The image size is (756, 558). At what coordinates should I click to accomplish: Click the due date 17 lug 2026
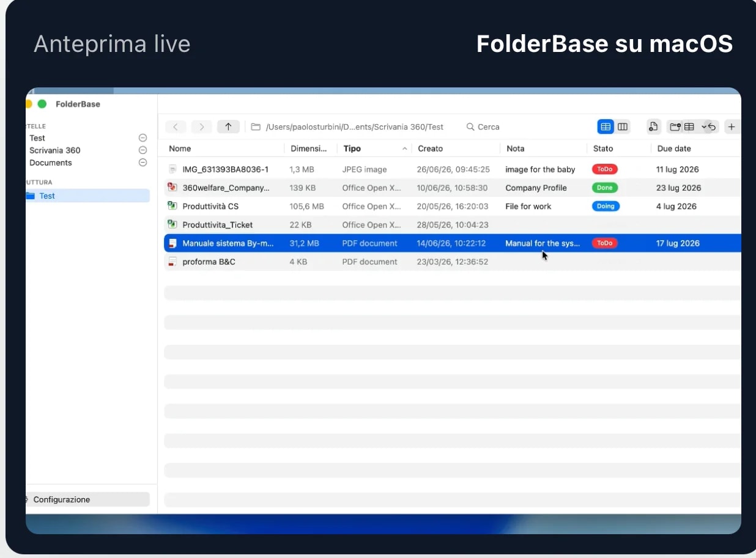pos(678,243)
